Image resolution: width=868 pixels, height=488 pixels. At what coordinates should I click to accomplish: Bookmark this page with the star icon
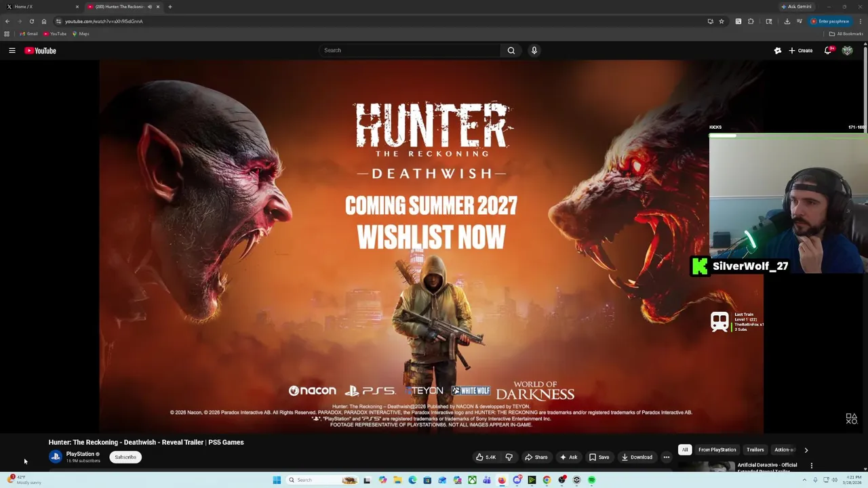point(722,21)
